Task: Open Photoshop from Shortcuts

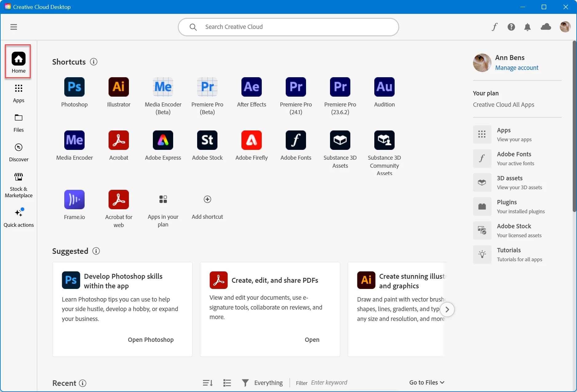Action: [74, 87]
